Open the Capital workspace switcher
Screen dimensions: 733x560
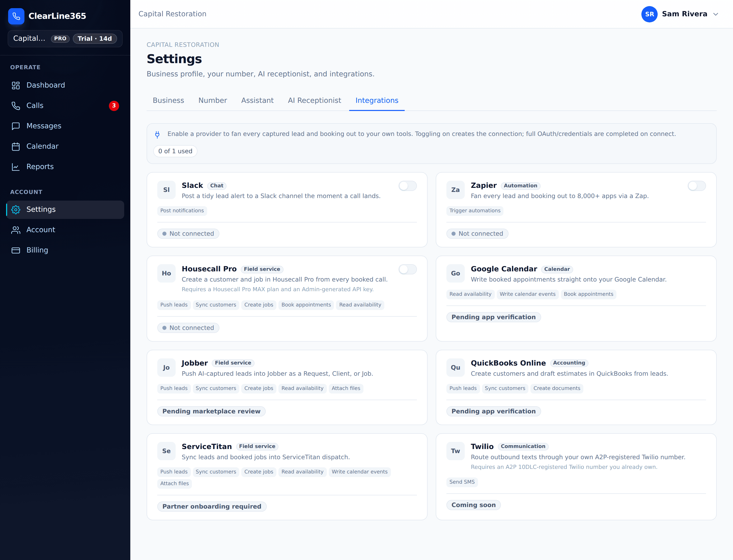coord(65,39)
